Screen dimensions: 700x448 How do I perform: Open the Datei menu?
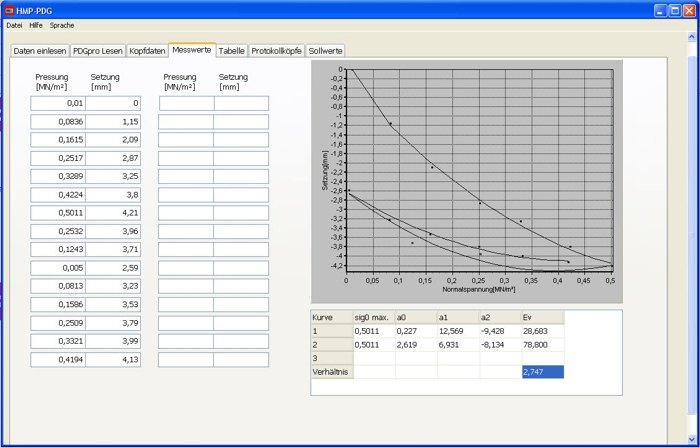pos(14,25)
